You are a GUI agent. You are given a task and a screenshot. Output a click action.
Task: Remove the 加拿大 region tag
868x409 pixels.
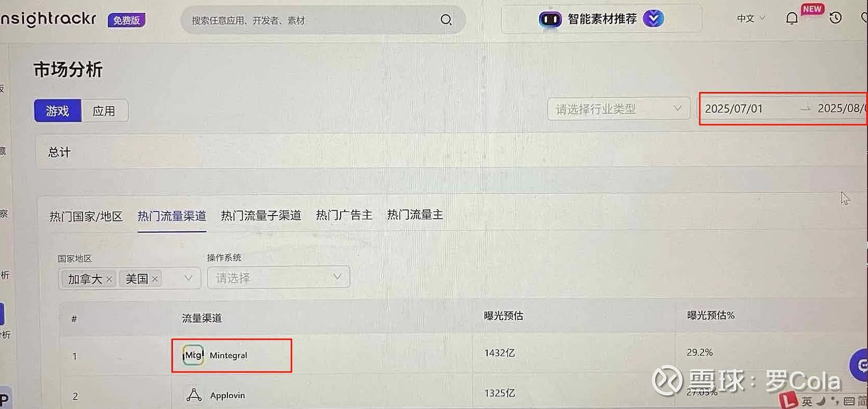[x=109, y=279]
